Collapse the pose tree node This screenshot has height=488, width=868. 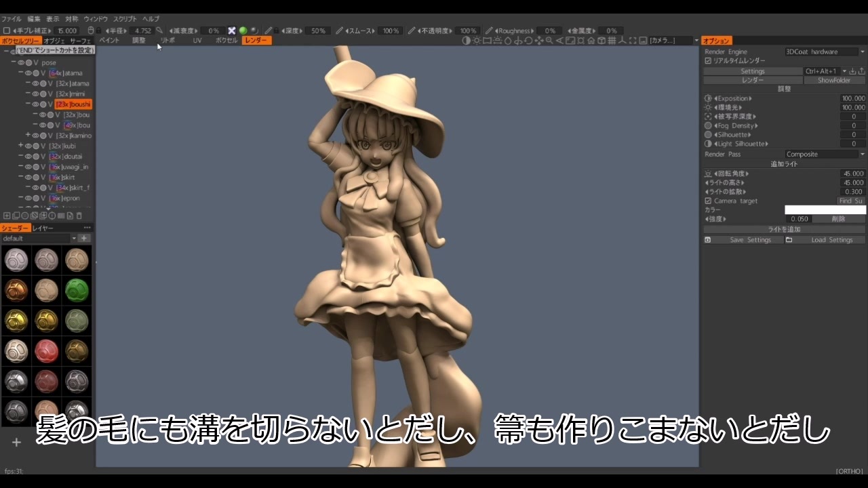[x=13, y=63]
